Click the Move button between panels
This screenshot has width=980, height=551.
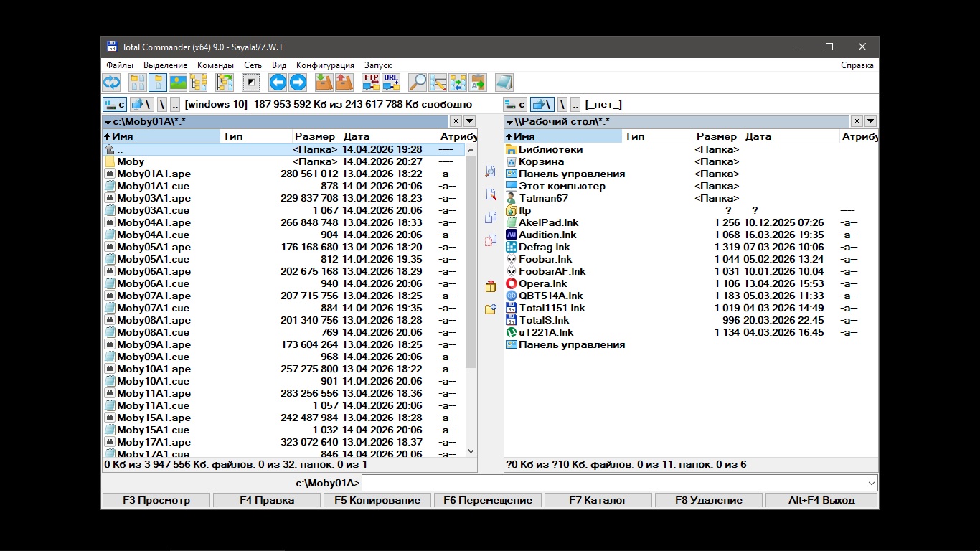pos(491,240)
